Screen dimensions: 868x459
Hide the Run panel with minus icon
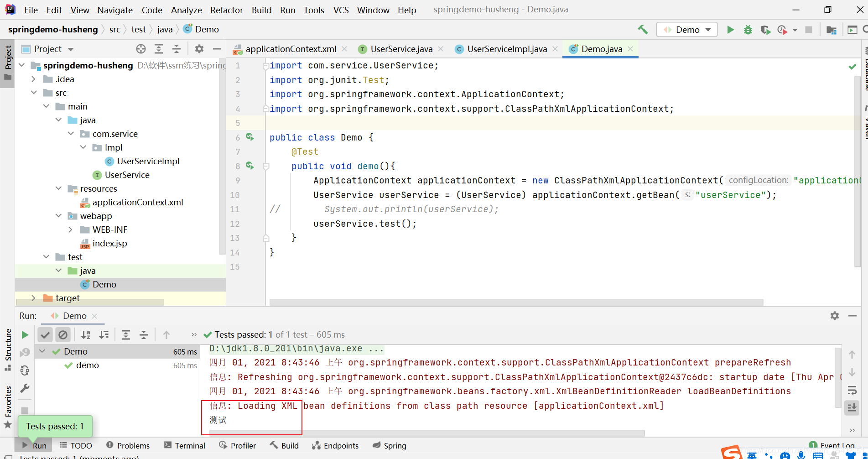pos(852,316)
